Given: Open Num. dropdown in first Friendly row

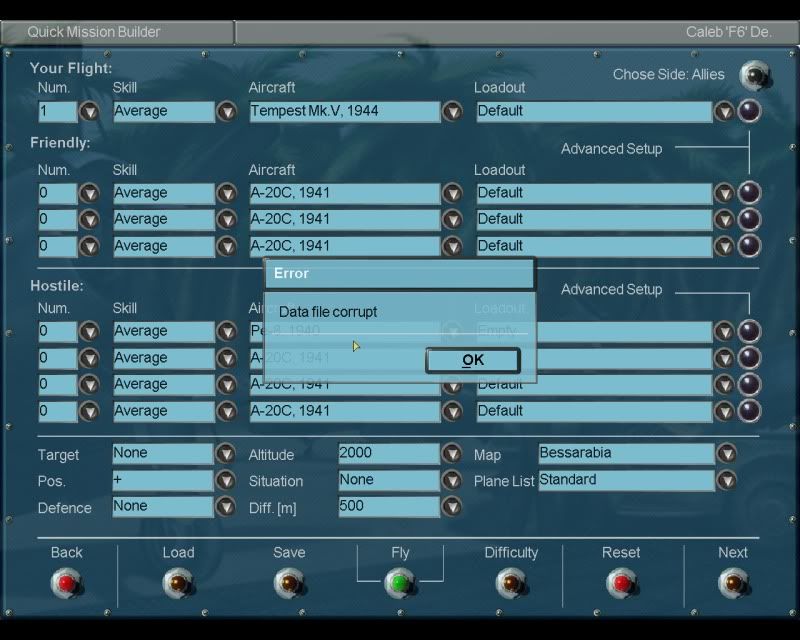Looking at the screenshot, I should tap(89, 193).
